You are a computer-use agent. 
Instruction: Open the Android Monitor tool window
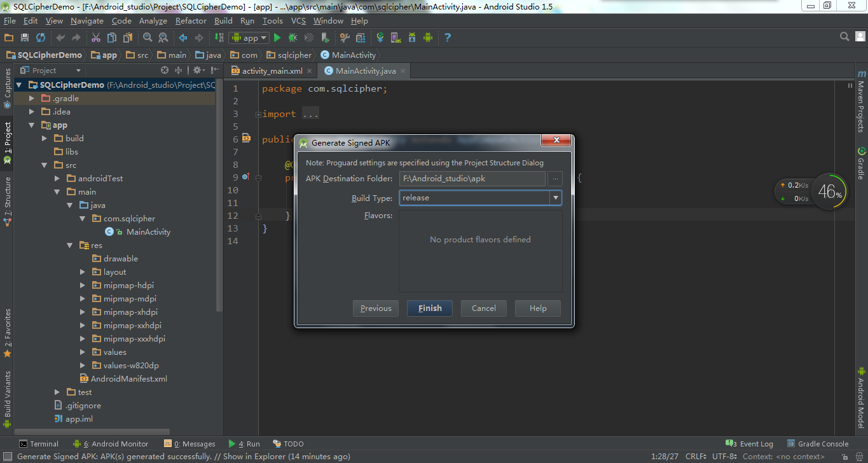point(111,444)
